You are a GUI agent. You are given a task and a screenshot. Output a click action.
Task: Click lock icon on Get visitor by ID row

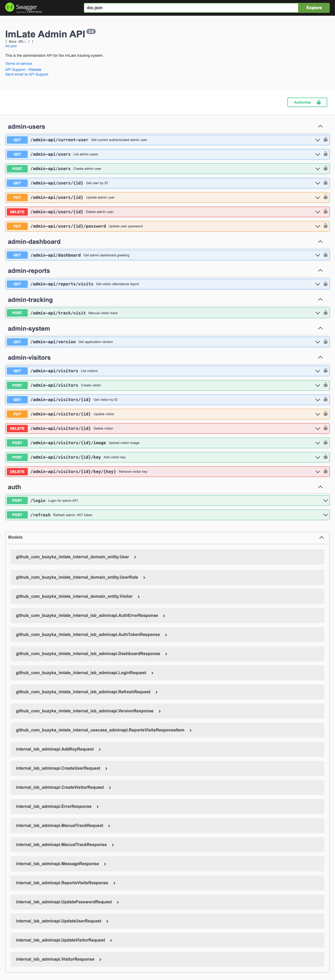[x=326, y=399]
